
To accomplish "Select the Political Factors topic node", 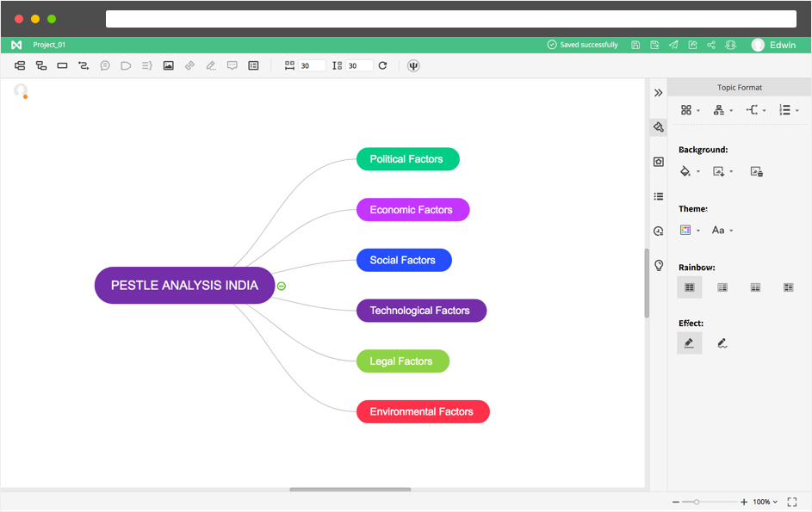I will coord(407,159).
